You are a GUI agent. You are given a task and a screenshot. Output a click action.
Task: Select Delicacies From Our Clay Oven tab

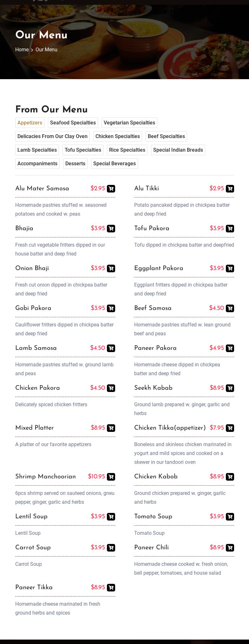tap(52, 136)
